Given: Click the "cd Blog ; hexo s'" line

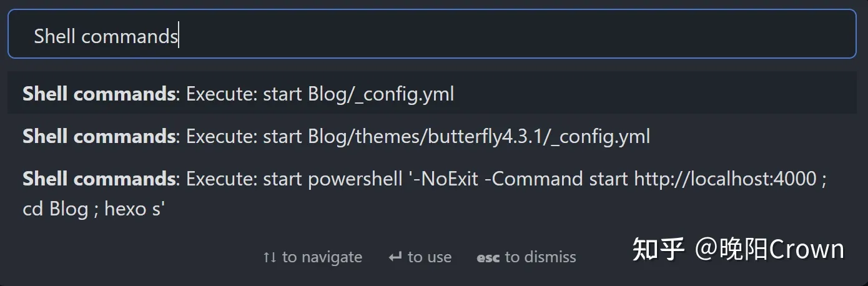Looking at the screenshot, I should tap(94, 209).
